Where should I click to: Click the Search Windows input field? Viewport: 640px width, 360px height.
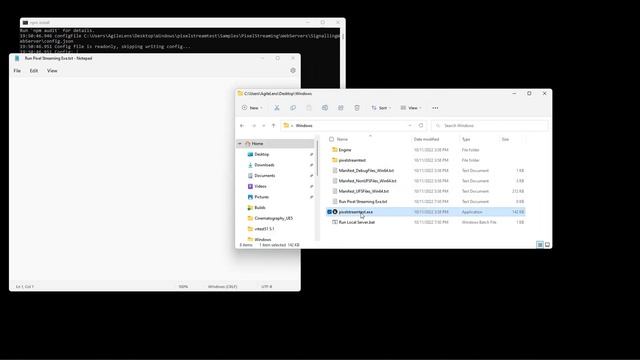pos(489,125)
